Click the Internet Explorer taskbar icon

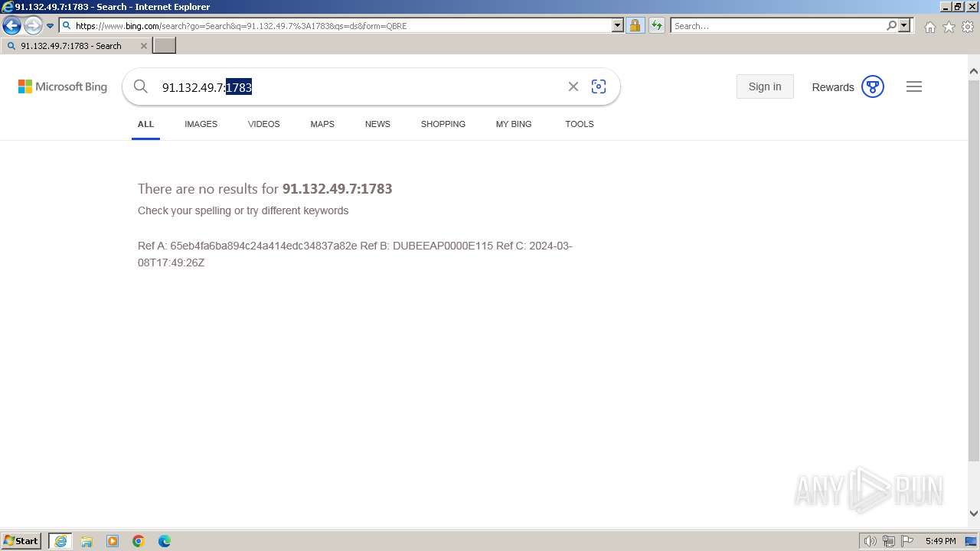(x=60, y=541)
